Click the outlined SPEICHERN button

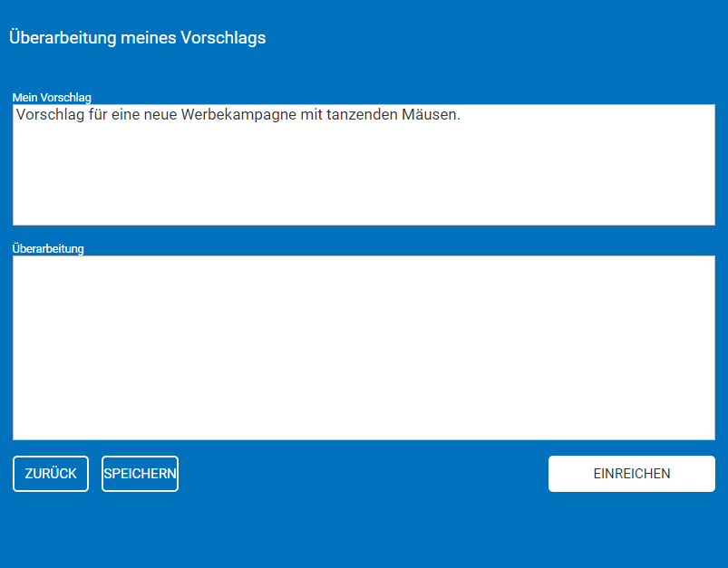tap(140, 473)
